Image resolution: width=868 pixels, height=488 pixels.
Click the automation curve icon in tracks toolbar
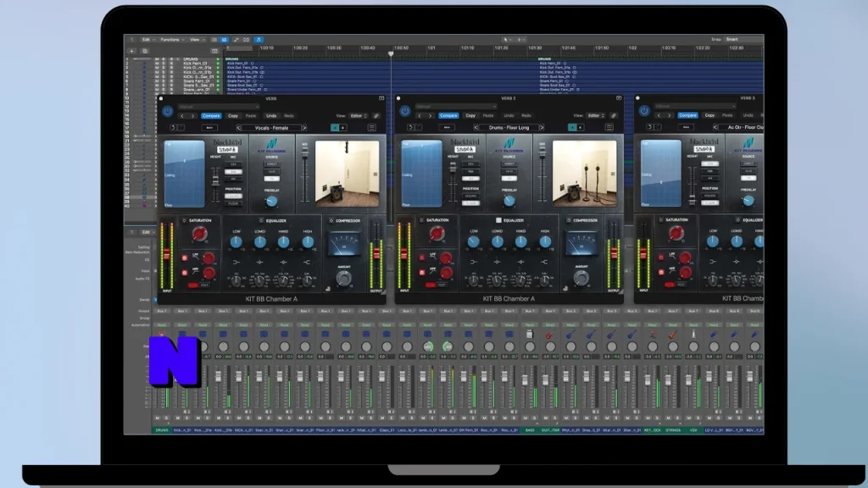pyautogui.click(x=236, y=40)
